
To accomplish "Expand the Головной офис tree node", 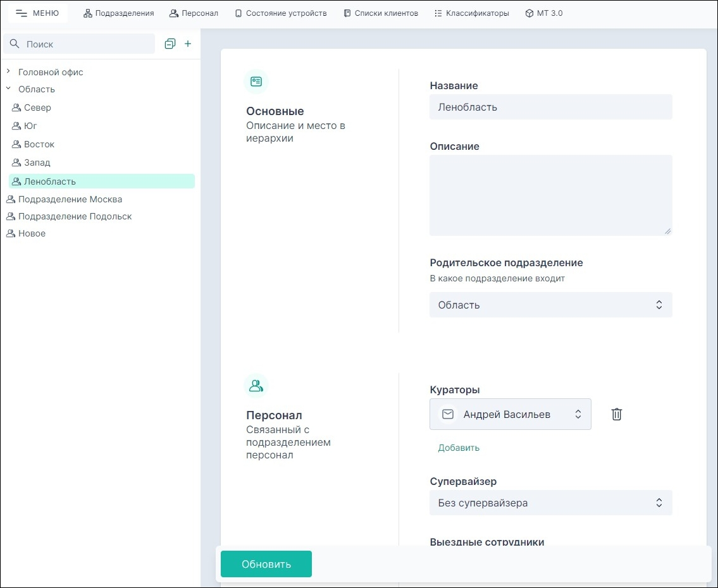I will 9,71.
